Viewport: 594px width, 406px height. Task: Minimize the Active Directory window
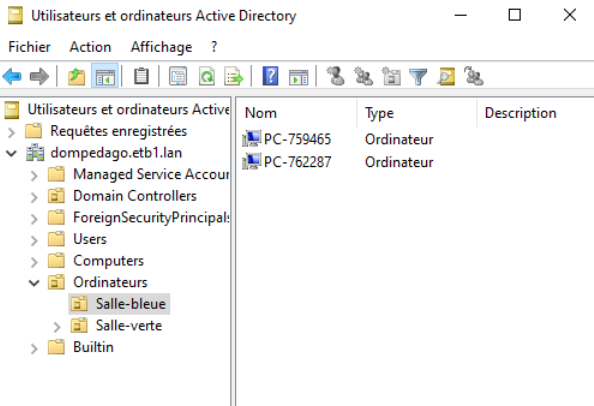point(460,15)
